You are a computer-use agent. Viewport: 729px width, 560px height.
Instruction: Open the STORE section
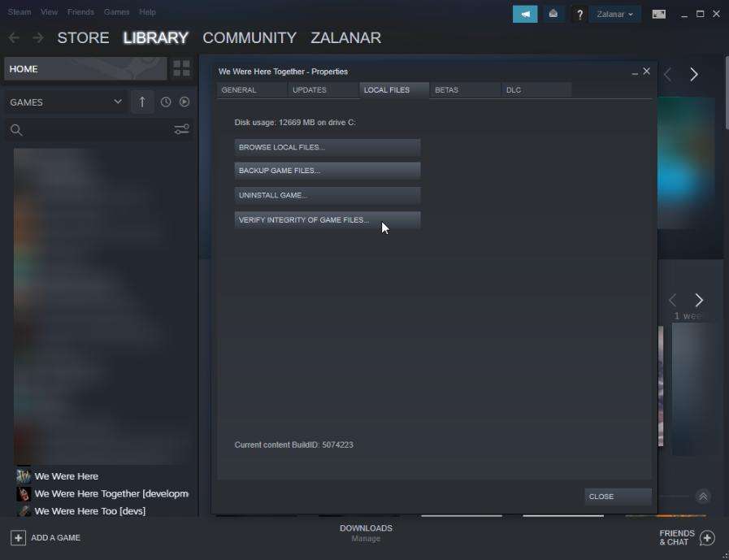tap(83, 37)
